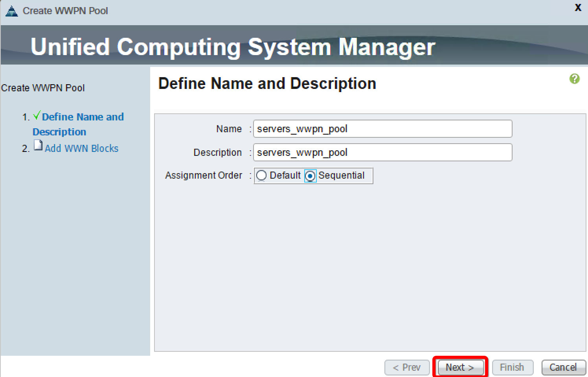Click the Name label text
Screen dimensions: 588x377
point(229,129)
